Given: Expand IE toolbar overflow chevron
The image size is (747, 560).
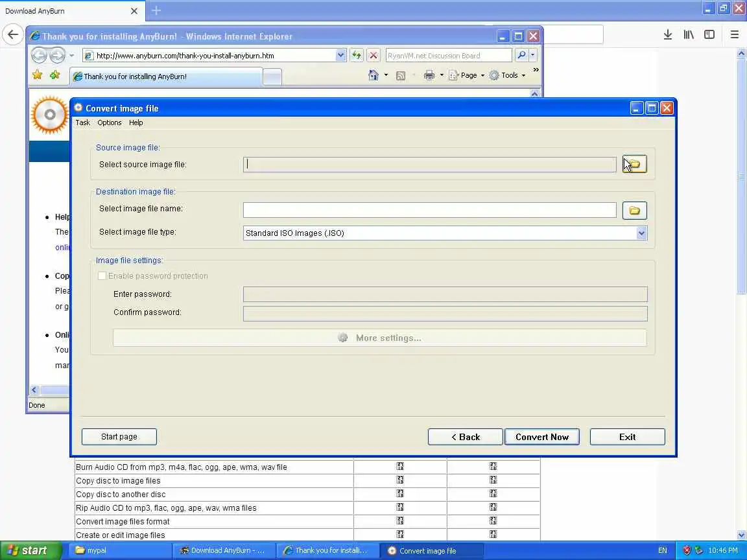Looking at the screenshot, I should click(x=536, y=69).
